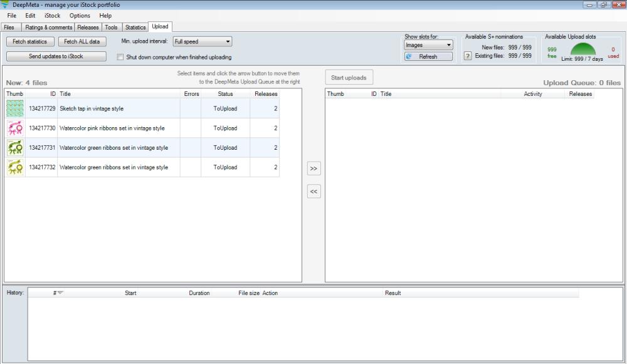Sort history by # column

pyautogui.click(x=58, y=293)
